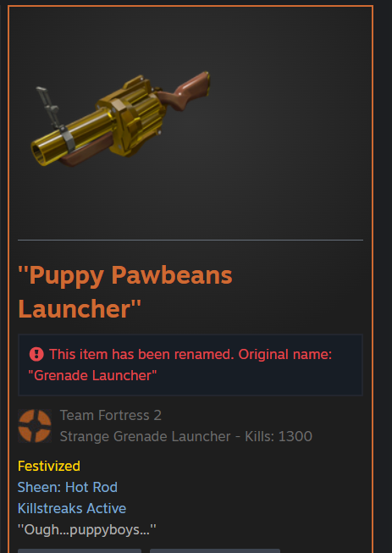This screenshot has width=392, height=553.
Task: Click the original name "Grenade Launcher" text
Action: point(92,375)
